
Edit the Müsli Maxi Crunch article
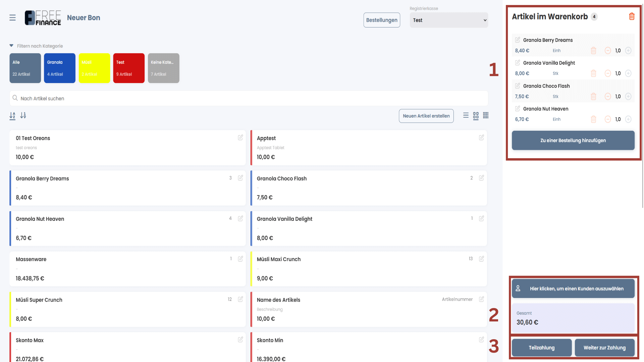(481, 259)
